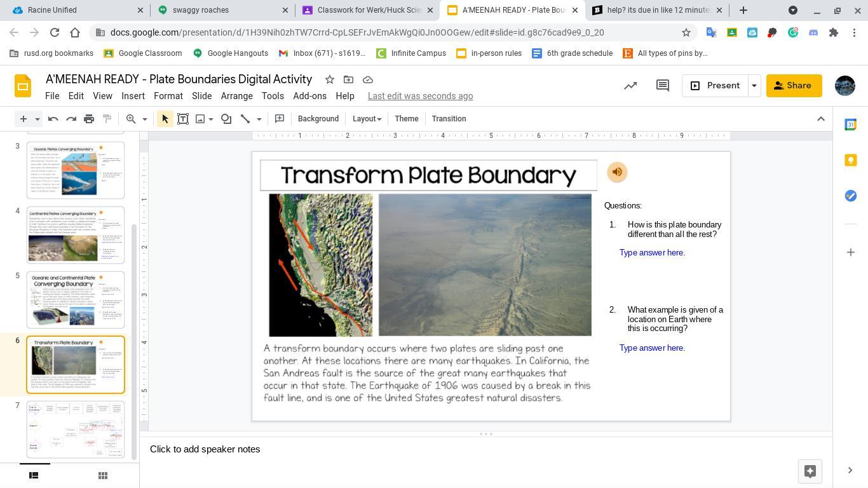Click the print icon
Screen dimensions: 868x488
[x=89, y=119]
